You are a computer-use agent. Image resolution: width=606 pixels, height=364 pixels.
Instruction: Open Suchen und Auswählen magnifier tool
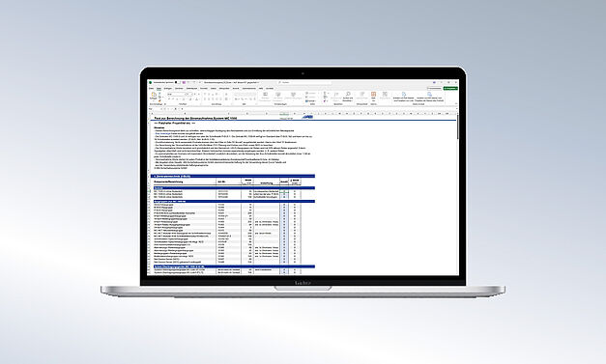coord(348,95)
